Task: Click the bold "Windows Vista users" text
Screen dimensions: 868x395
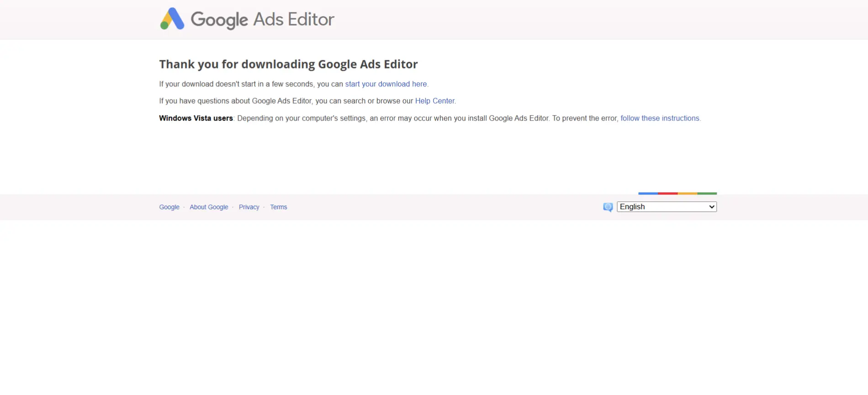Action: (x=196, y=118)
